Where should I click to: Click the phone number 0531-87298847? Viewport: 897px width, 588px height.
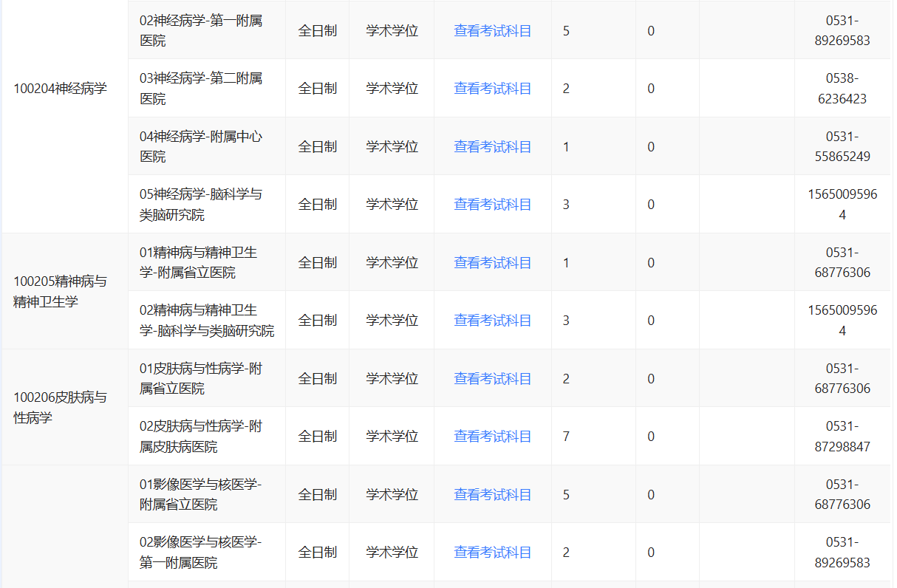click(842, 437)
